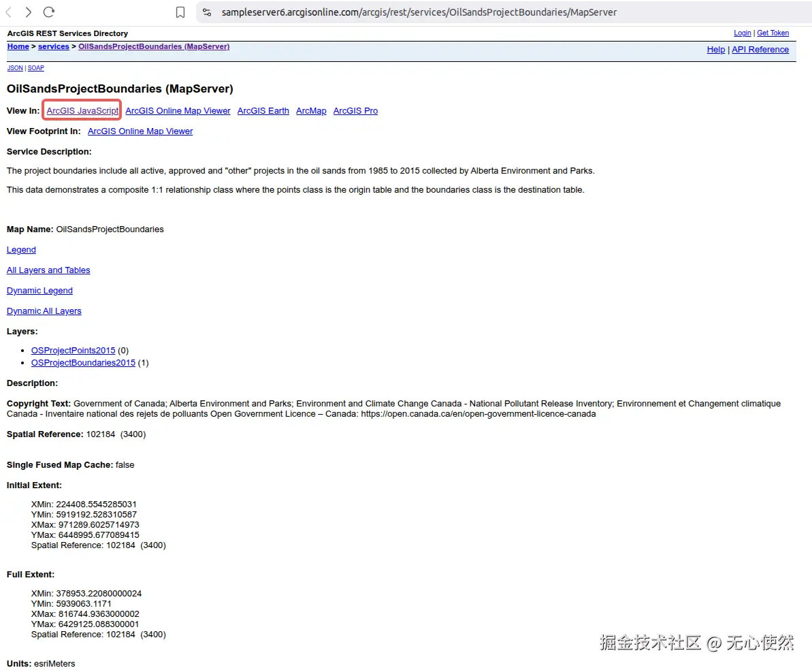This screenshot has width=812, height=670.
Task: View in ArcGIS Earth
Action: click(263, 111)
